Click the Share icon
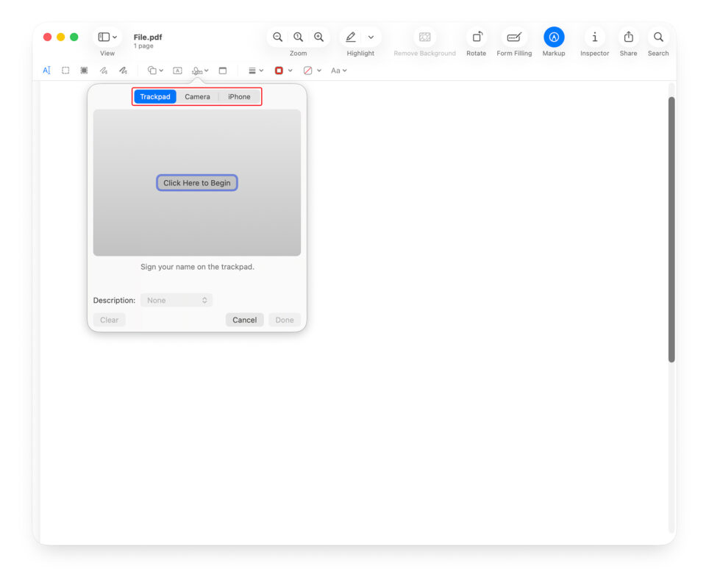The height and width of the screenshot is (588, 709). click(x=628, y=37)
